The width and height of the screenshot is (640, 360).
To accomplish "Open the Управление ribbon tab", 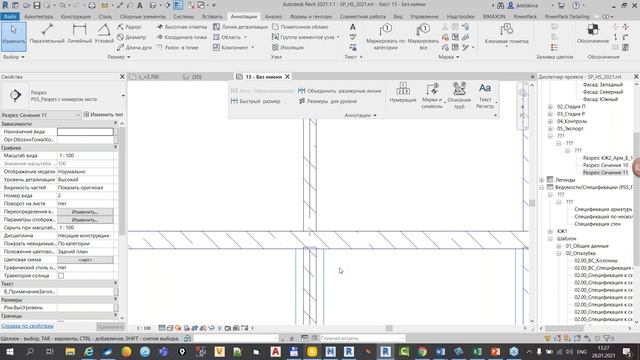I will (424, 17).
